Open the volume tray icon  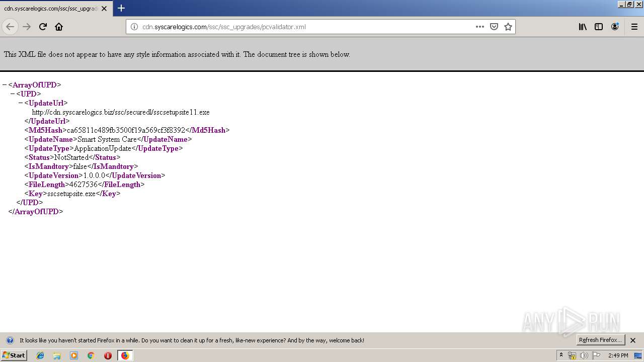584,355
